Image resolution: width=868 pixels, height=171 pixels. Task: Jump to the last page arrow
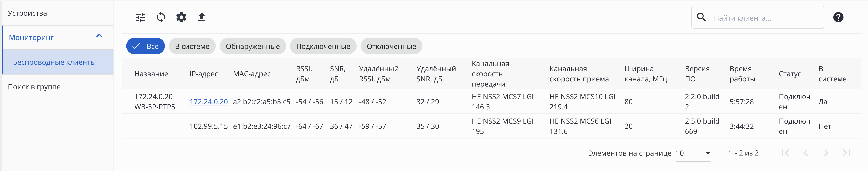846,153
